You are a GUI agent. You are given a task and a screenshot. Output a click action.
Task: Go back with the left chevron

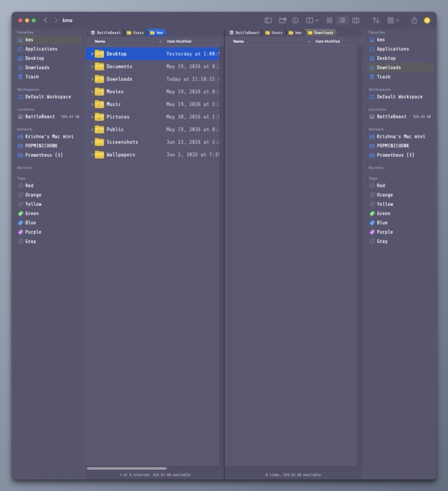point(45,20)
